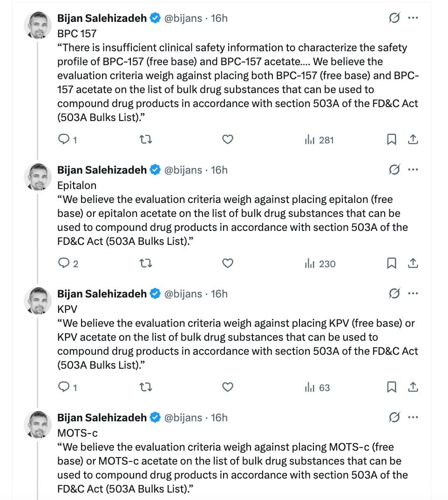Open the 16h timestamp on BPC 157 tweet
448x500 pixels.
click(219, 18)
